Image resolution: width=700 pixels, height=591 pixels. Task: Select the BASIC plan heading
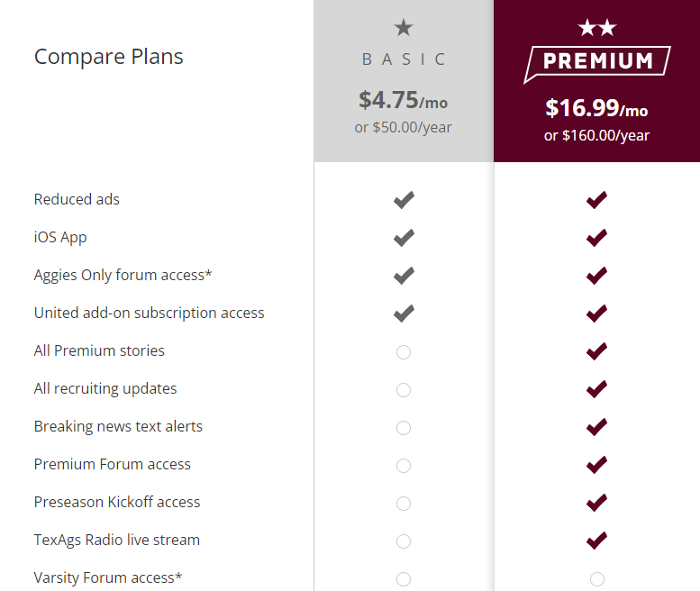click(x=404, y=59)
